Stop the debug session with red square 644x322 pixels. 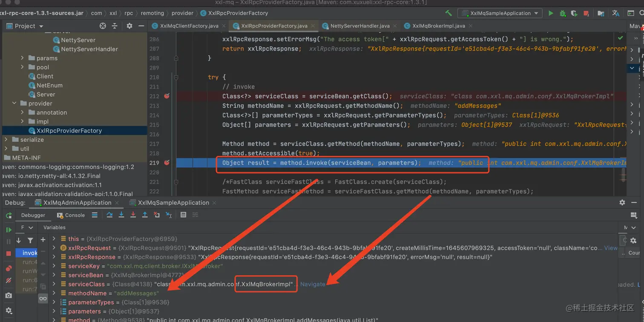[x=9, y=253]
